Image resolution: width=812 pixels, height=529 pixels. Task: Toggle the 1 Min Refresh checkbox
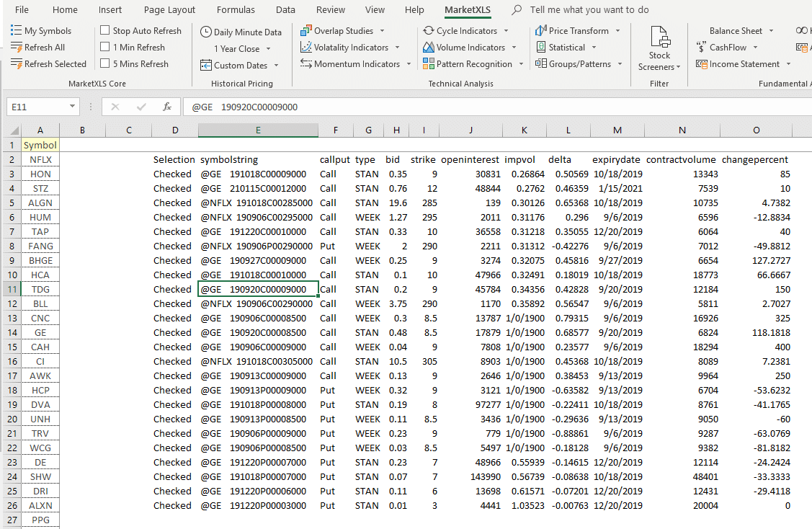click(x=104, y=47)
